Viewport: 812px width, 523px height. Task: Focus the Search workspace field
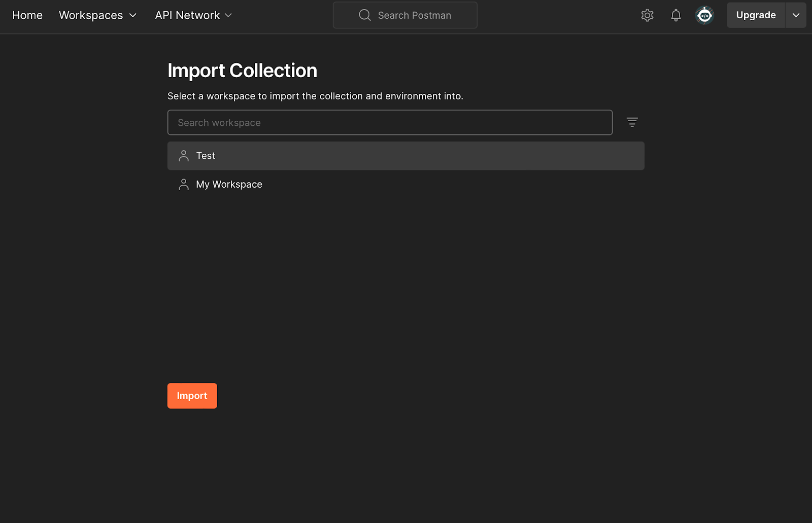390,123
